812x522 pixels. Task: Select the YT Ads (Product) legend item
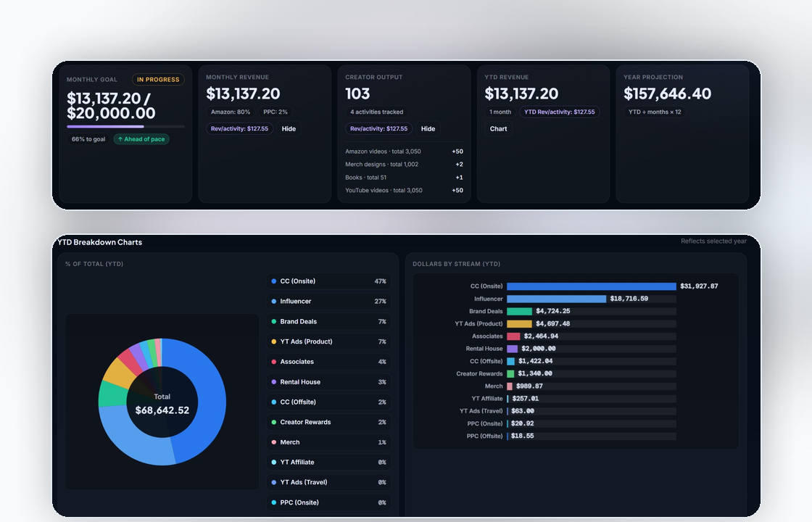point(329,341)
